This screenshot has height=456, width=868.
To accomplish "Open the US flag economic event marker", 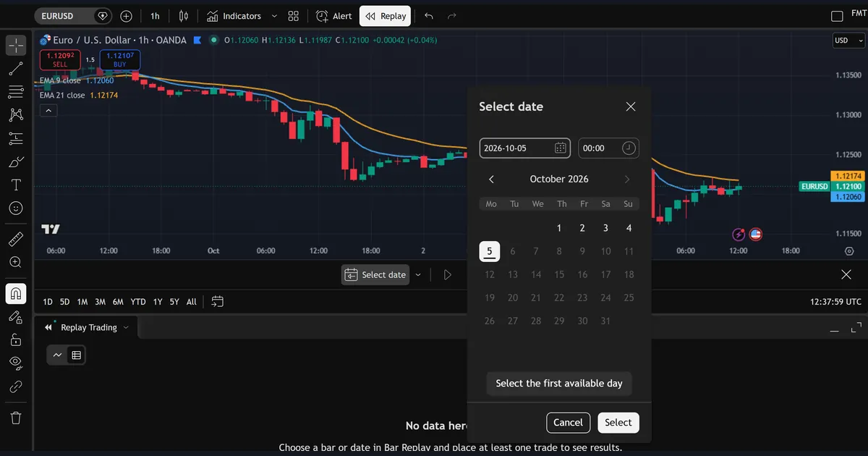I will click(x=755, y=235).
